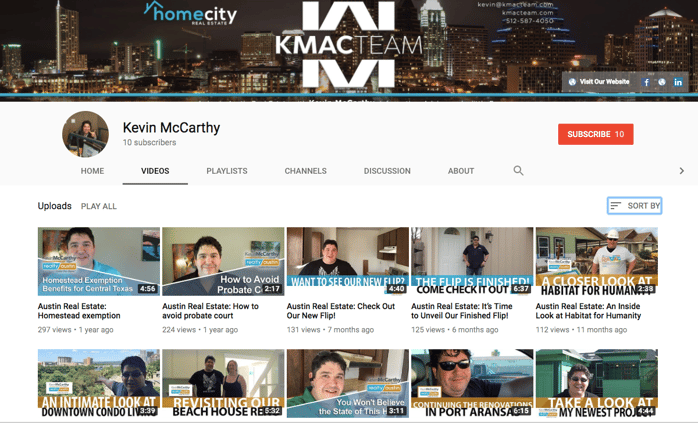Click '297 views • 1 year ago' text
This screenshot has height=423, width=698.
click(76, 330)
